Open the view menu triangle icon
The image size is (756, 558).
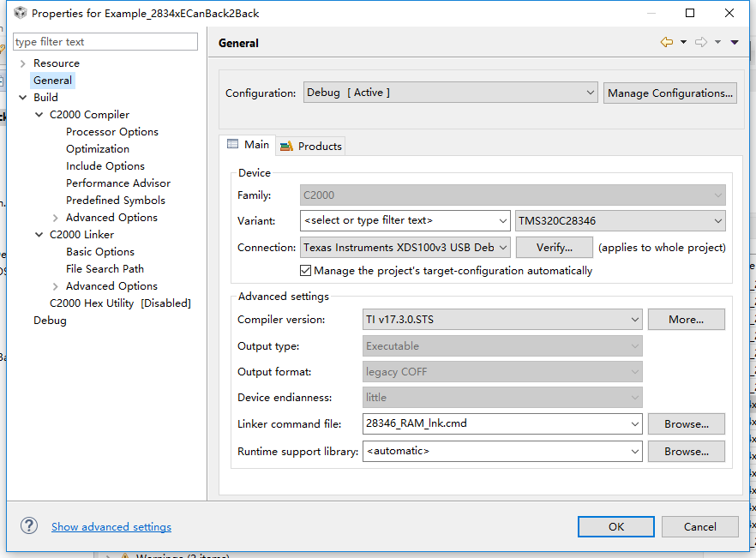click(735, 42)
